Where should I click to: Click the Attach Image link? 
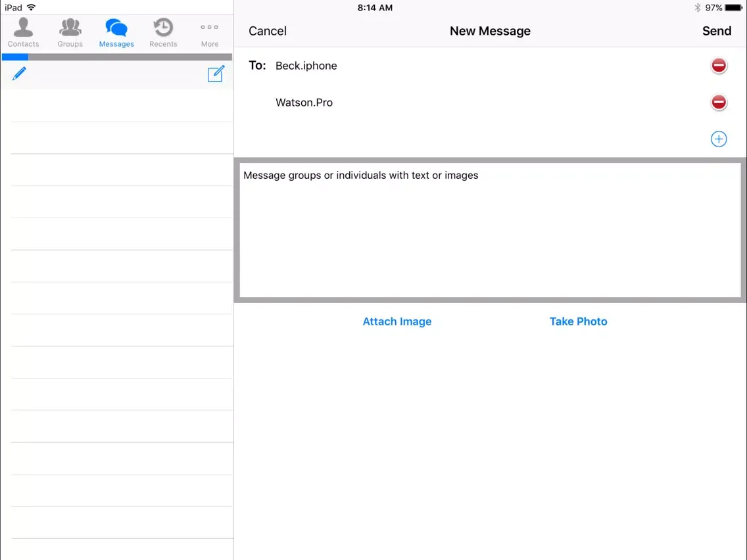pyautogui.click(x=397, y=321)
